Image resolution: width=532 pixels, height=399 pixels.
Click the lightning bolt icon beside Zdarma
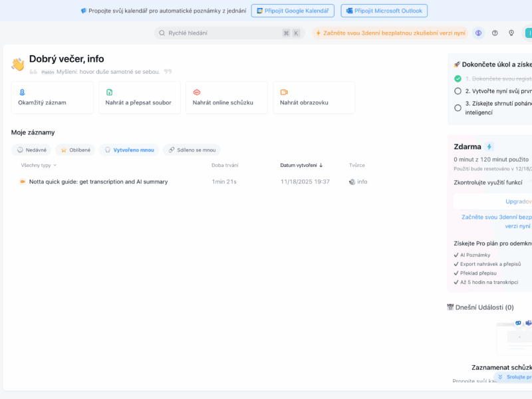tap(489, 146)
